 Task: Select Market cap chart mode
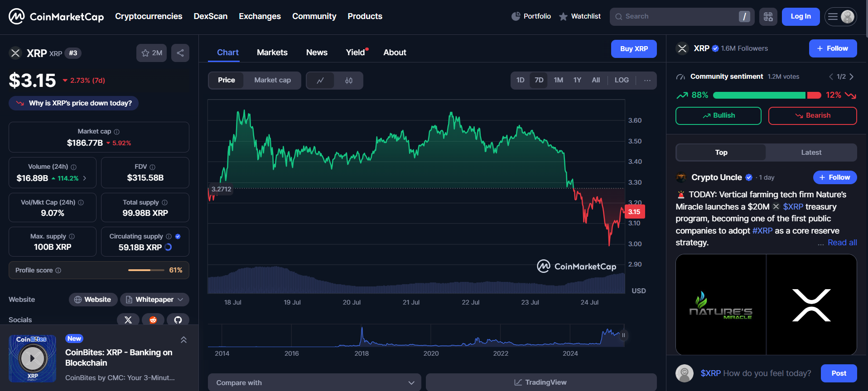272,80
